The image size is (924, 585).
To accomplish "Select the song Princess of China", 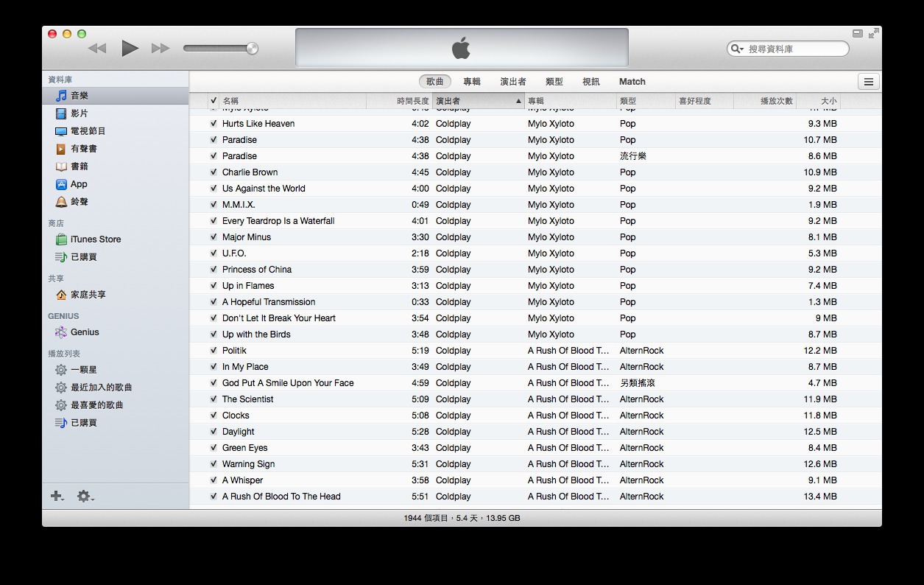I will tap(535, 270).
